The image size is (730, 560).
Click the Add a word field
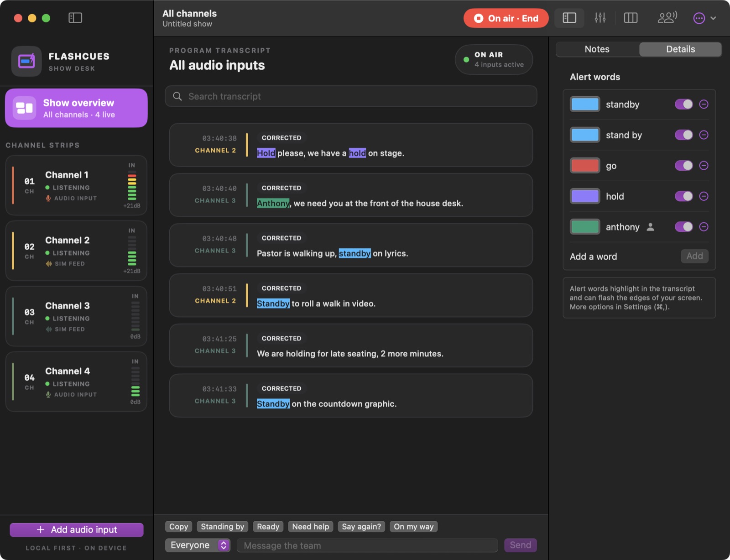tap(623, 256)
